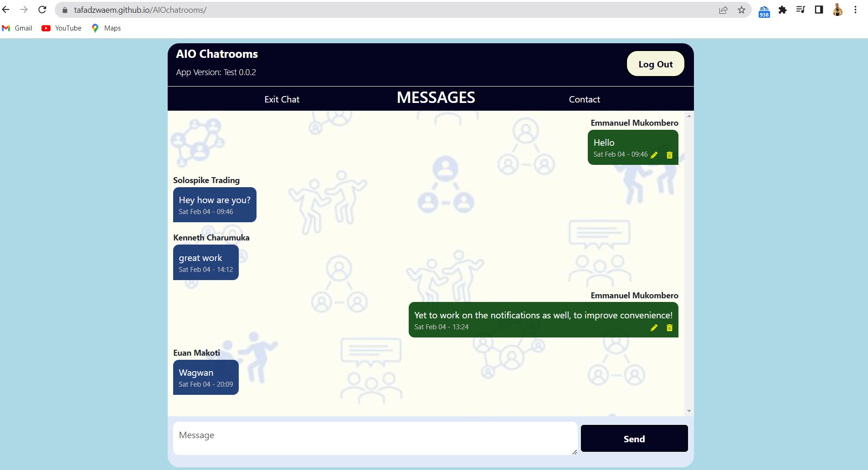Focus the Message text input box
Screen dimensions: 868x470
(375, 438)
